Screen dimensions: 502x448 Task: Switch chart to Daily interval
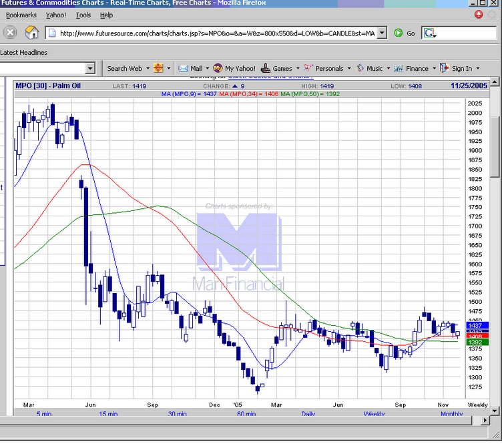click(308, 413)
